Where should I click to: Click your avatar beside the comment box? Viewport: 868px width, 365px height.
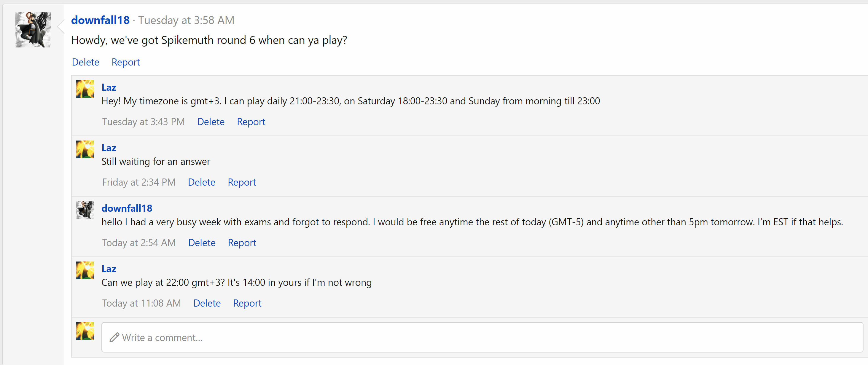point(85,331)
